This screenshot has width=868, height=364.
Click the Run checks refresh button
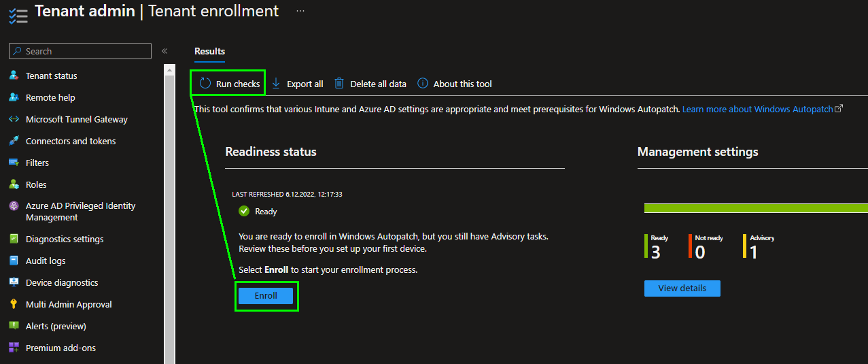click(x=229, y=84)
